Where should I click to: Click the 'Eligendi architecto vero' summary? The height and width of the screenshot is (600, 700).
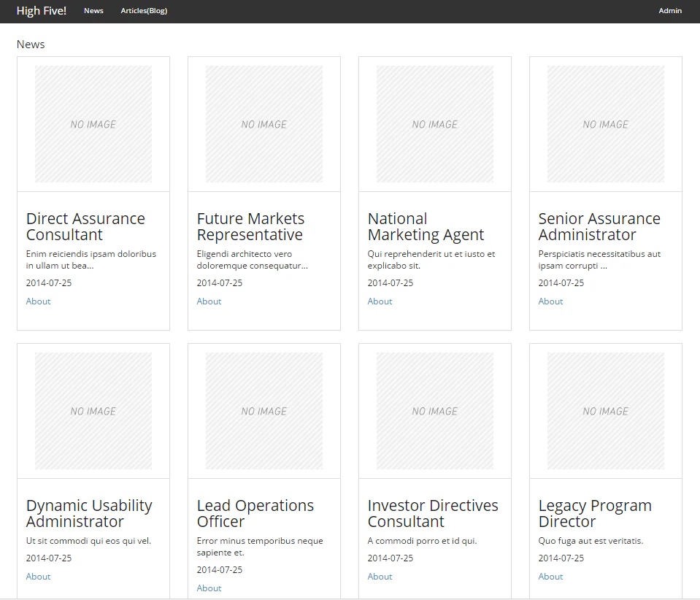253,259
